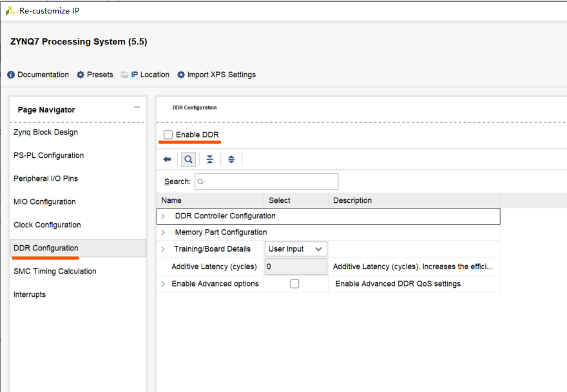Screen dimensions: 567x392
Task: Open Documentation from the info icon
Action: coord(11,75)
